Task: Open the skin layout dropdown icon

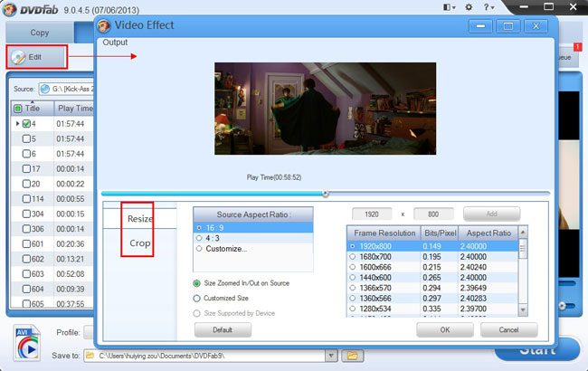Action: coord(449,7)
